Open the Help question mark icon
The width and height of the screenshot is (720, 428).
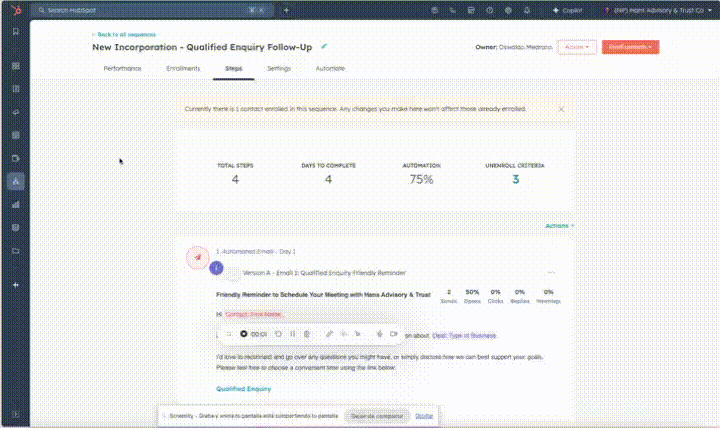[489, 10]
